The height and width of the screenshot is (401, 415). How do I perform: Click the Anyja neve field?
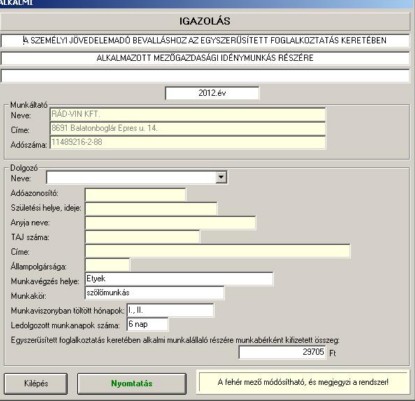point(170,223)
